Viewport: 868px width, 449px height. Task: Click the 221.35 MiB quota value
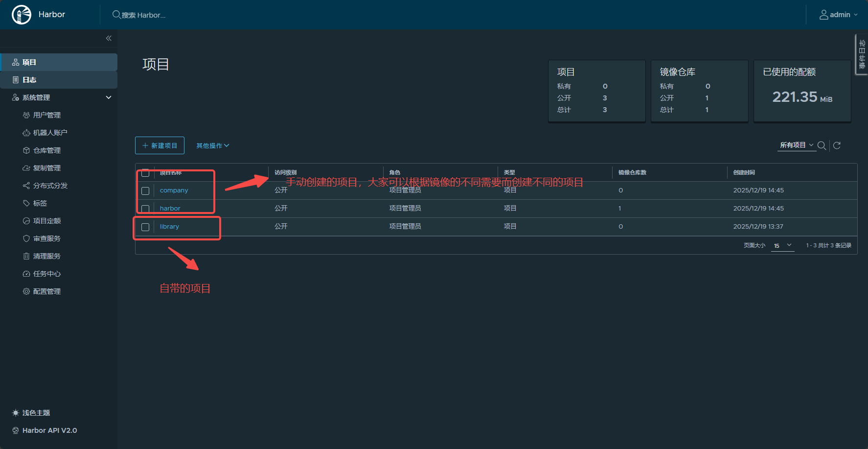[x=802, y=97]
